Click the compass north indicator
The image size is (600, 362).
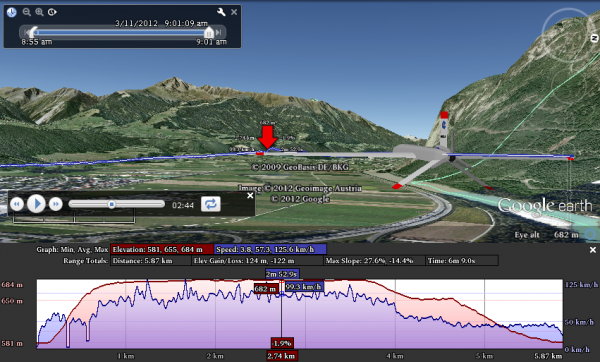click(x=594, y=38)
